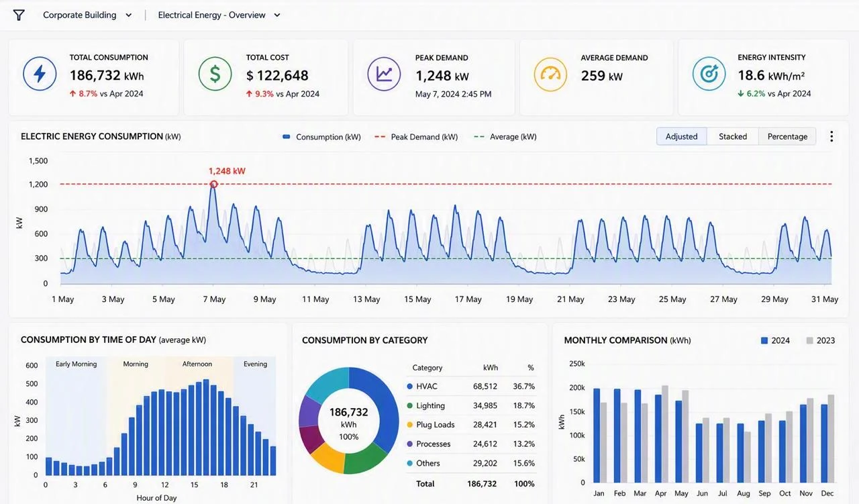The height and width of the screenshot is (504, 859).
Task: Click the Category column header
Action: pyautogui.click(x=427, y=368)
